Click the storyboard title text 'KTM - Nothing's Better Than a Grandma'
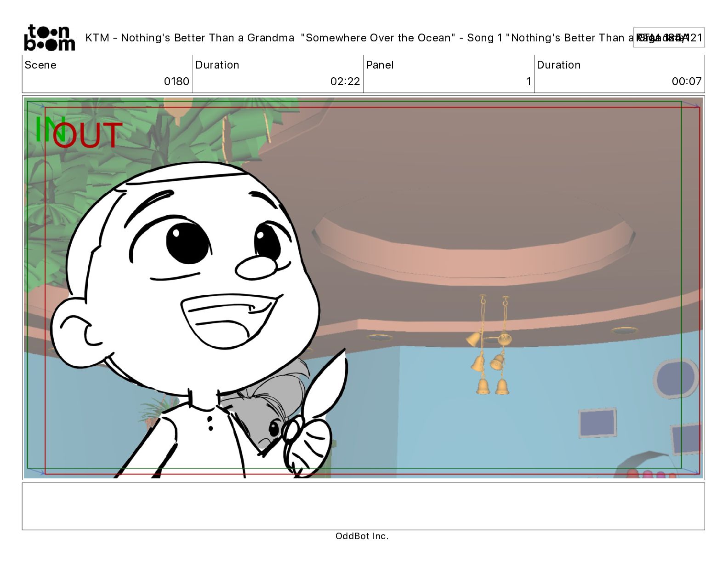The image size is (728, 563). click(x=190, y=38)
